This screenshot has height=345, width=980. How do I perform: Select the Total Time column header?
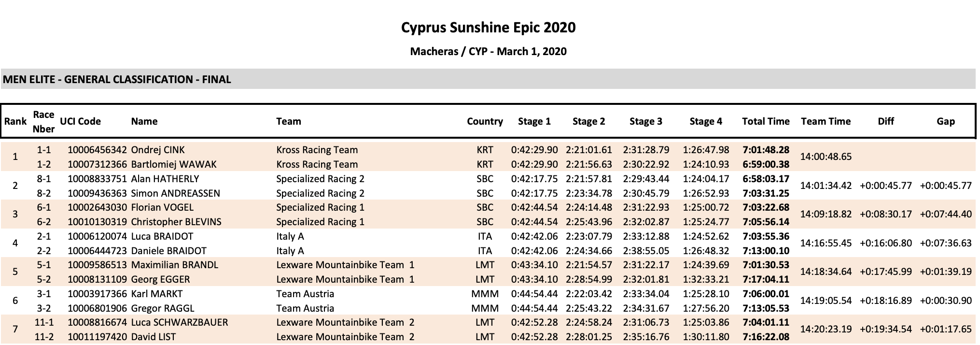[x=766, y=121]
